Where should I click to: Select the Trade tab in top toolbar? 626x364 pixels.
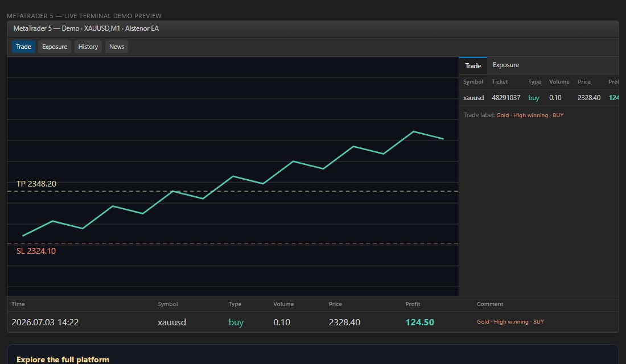[x=23, y=47]
